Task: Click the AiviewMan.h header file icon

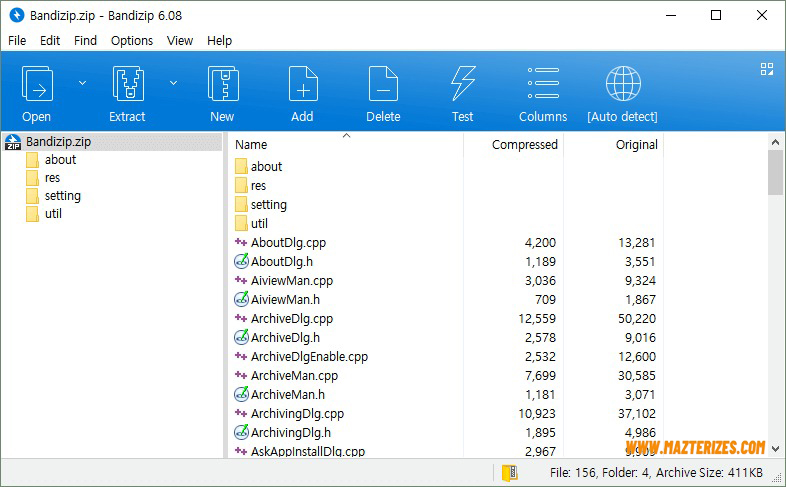Action: click(241, 299)
